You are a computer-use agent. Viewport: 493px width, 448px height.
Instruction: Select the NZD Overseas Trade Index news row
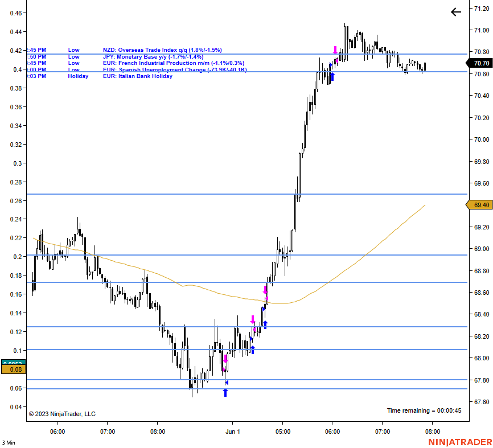click(x=124, y=50)
